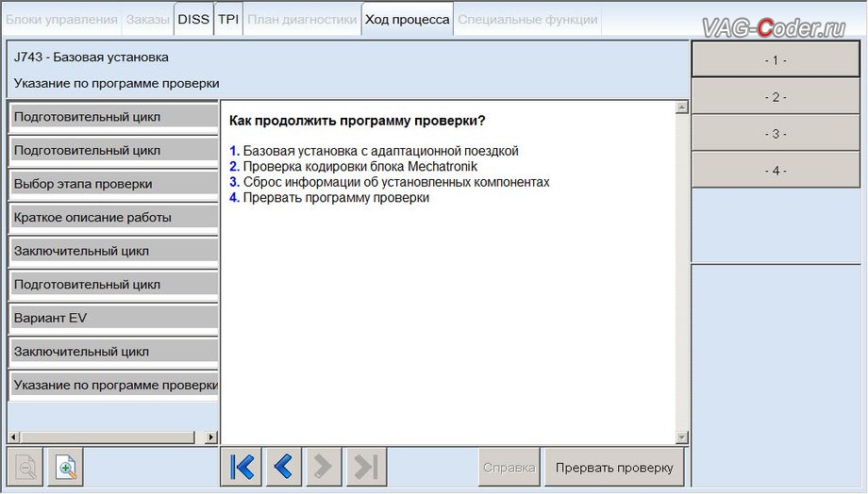Choose answer button - 4 -
This screenshot has width=868, height=494.
coord(775,171)
